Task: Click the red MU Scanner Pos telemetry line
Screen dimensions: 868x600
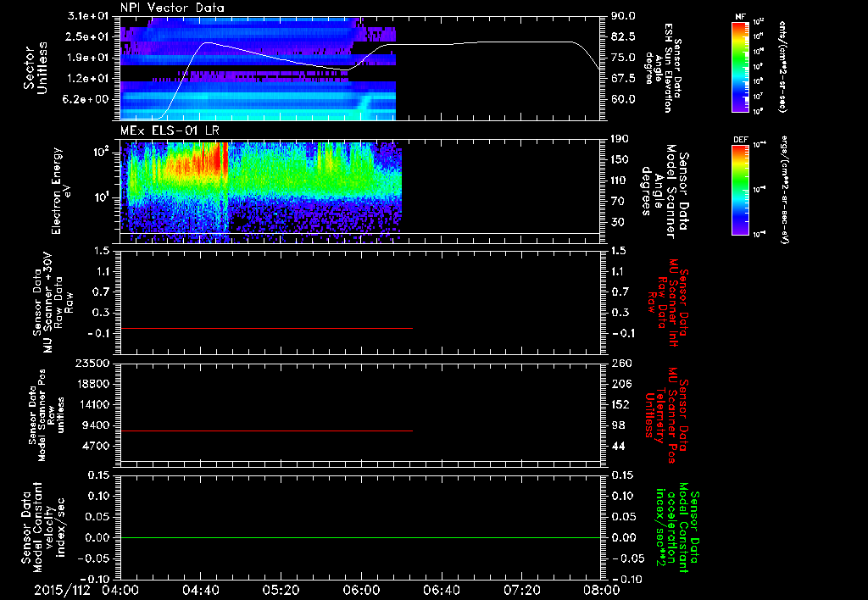Action: [266, 431]
